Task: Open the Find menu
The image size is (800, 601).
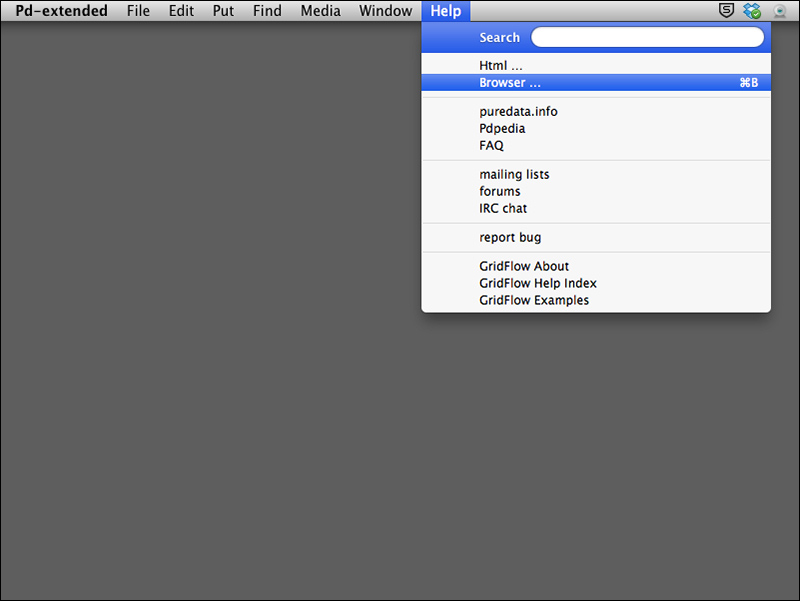Action: (267, 11)
